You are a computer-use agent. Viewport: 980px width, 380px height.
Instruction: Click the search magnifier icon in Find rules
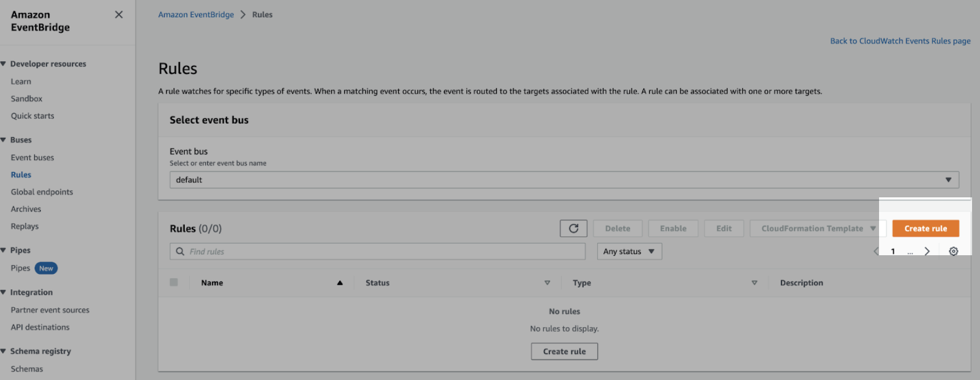click(180, 251)
